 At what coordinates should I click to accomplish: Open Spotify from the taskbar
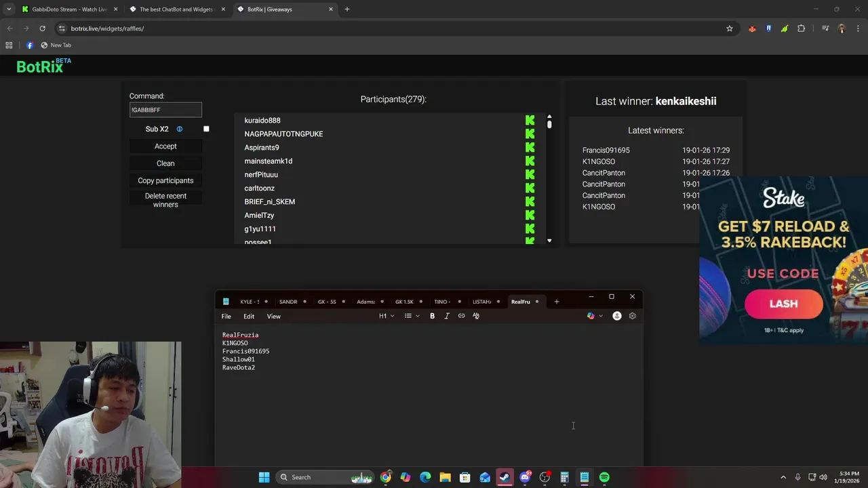pyautogui.click(x=604, y=477)
